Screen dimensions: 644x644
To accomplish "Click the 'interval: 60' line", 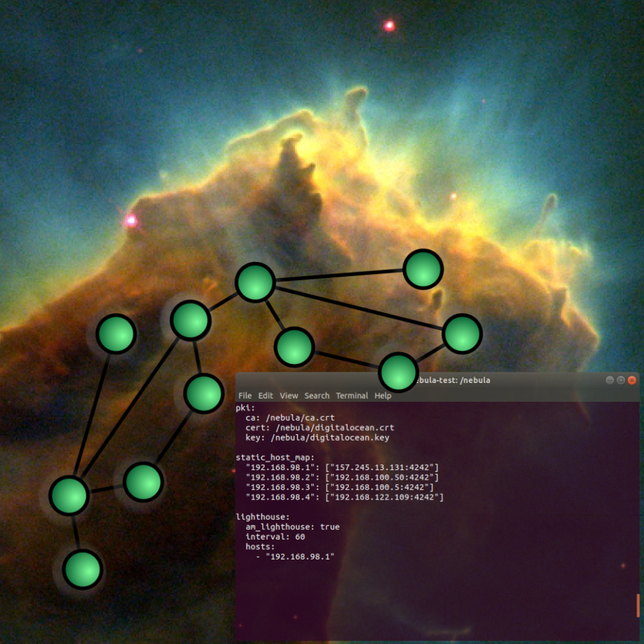I will coord(275,536).
